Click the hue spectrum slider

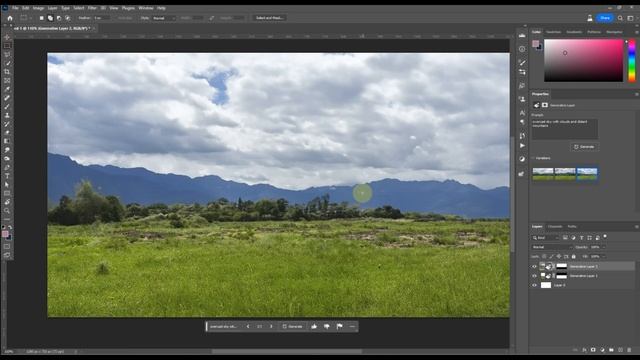(x=631, y=60)
